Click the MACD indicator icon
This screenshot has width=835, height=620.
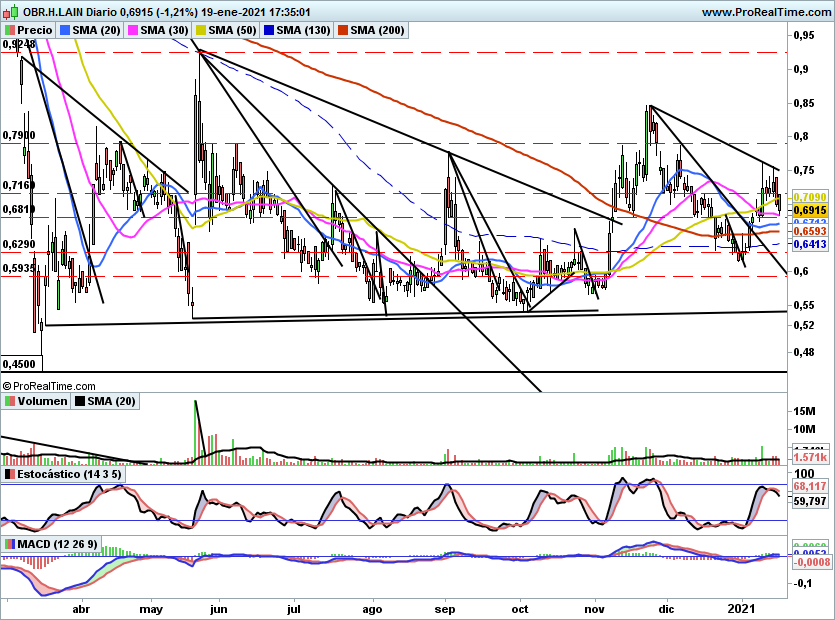(x=10, y=544)
